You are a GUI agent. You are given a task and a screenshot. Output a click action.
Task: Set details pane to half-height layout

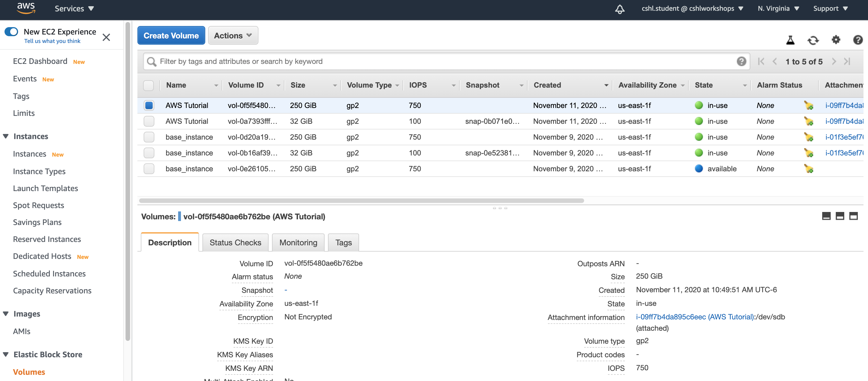(840, 216)
